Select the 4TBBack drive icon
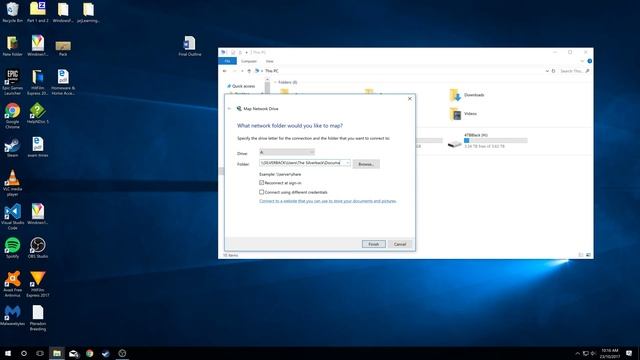Viewport: 640px width, 360px height. [455, 143]
